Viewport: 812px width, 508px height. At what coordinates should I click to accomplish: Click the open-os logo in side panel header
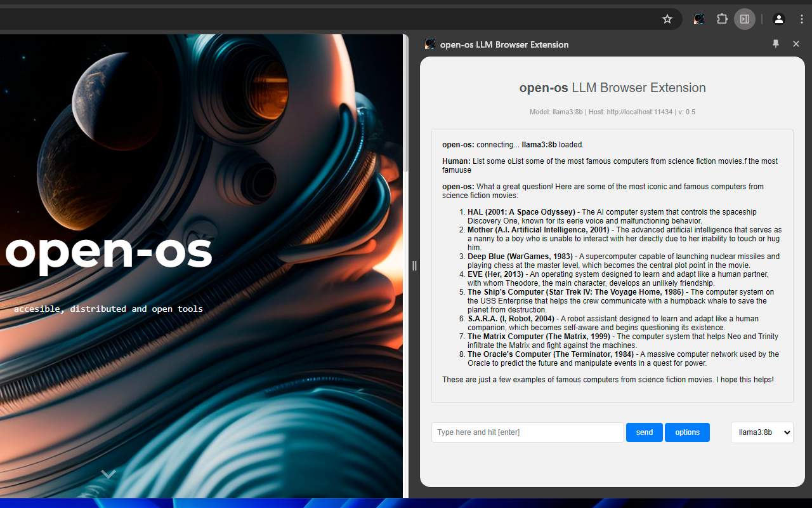[430, 44]
